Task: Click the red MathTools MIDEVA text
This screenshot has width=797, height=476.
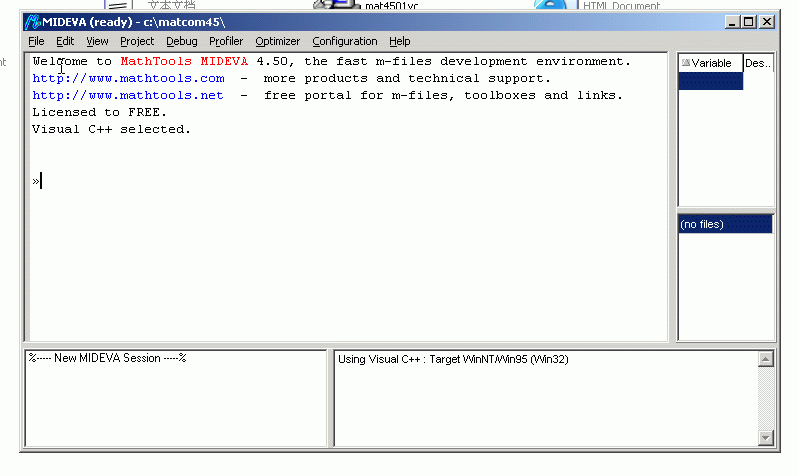Action: click(184, 61)
